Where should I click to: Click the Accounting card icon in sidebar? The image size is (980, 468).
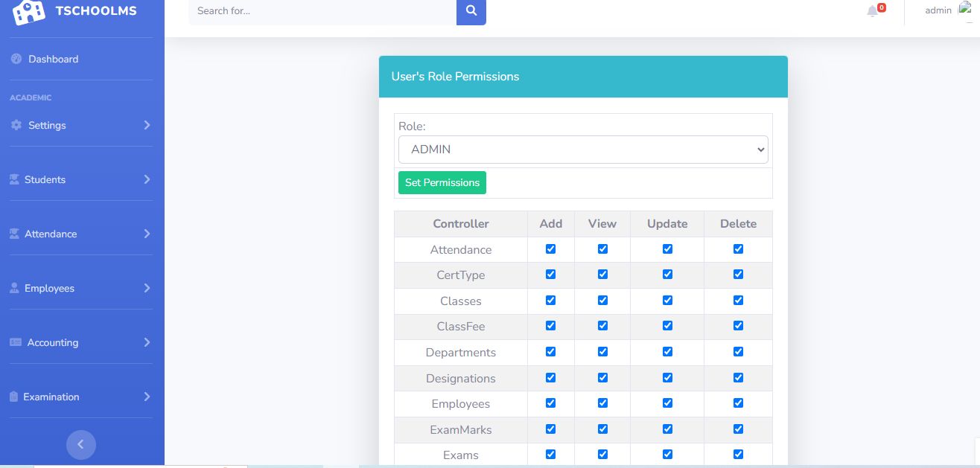click(16, 342)
